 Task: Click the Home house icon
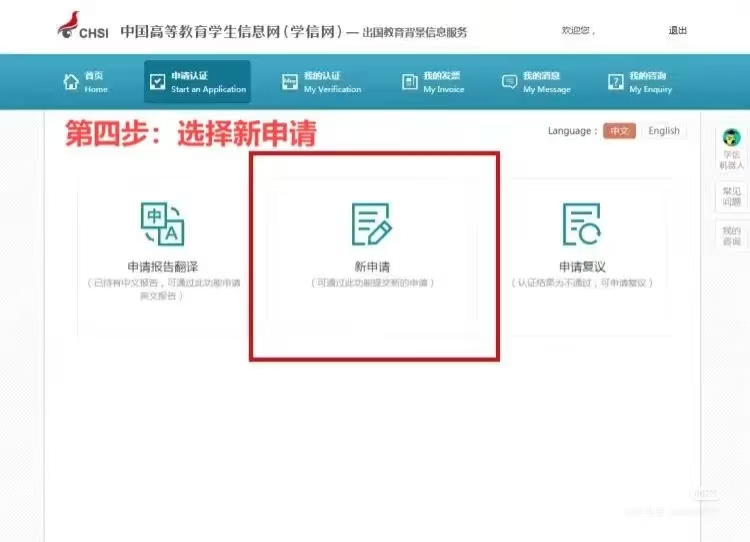coord(71,82)
